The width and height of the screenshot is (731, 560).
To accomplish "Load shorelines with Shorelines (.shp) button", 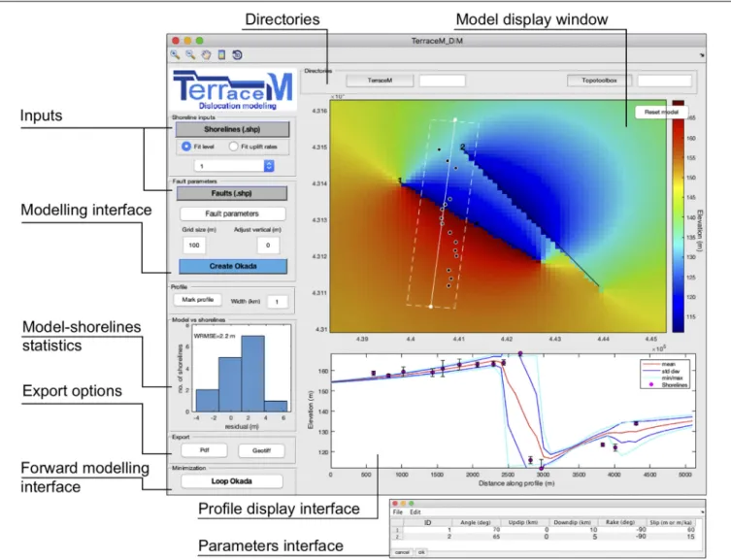I will click(232, 129).
